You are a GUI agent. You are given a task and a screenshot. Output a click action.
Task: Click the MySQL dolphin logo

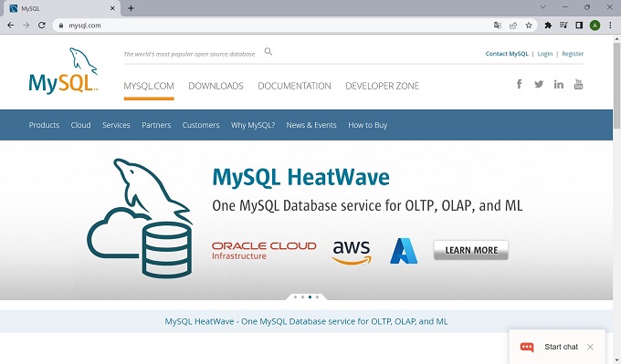(63, 71)
